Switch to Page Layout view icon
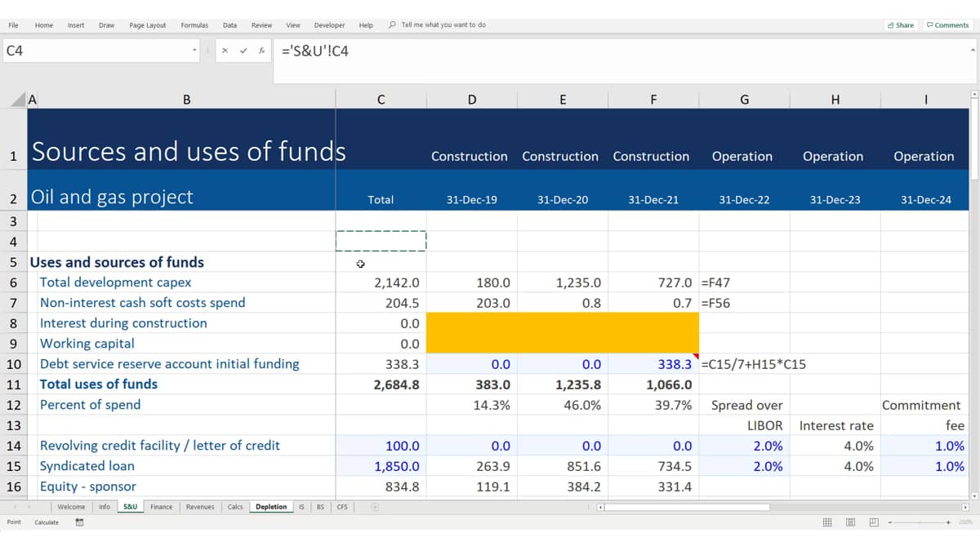The height and width of the screenshot is (551, 980). (x=850, y=522)
